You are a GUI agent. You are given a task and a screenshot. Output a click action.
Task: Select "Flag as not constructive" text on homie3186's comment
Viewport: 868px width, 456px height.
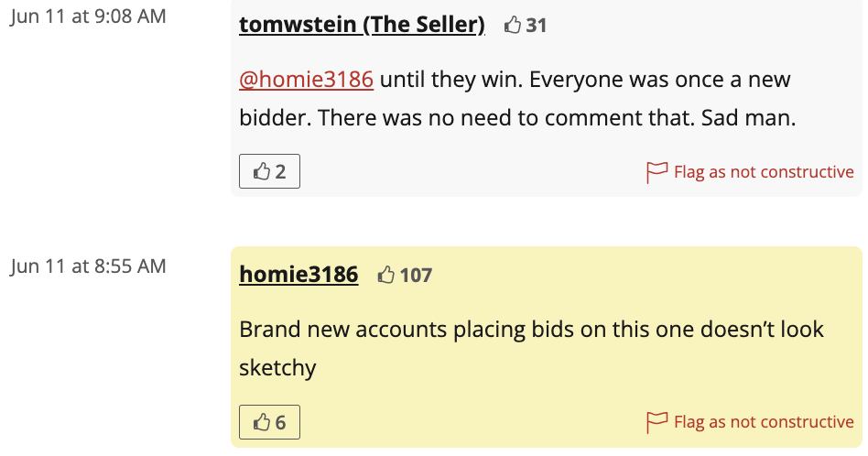tap(764, 422)
